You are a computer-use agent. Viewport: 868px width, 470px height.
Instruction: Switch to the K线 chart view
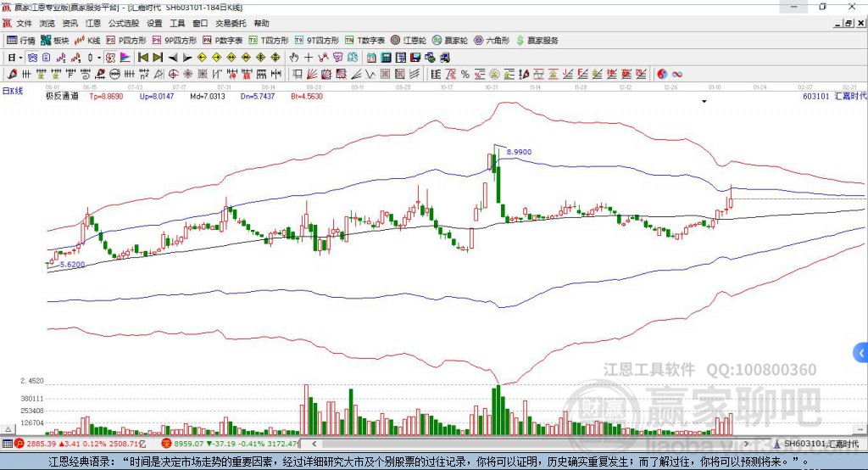click(x=87, y=41)
